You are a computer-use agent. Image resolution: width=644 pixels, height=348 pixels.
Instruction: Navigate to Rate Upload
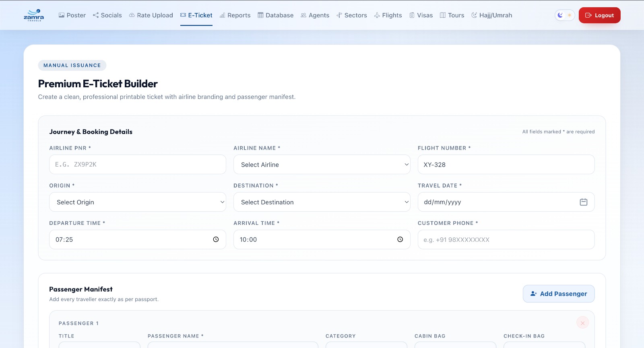151,15
